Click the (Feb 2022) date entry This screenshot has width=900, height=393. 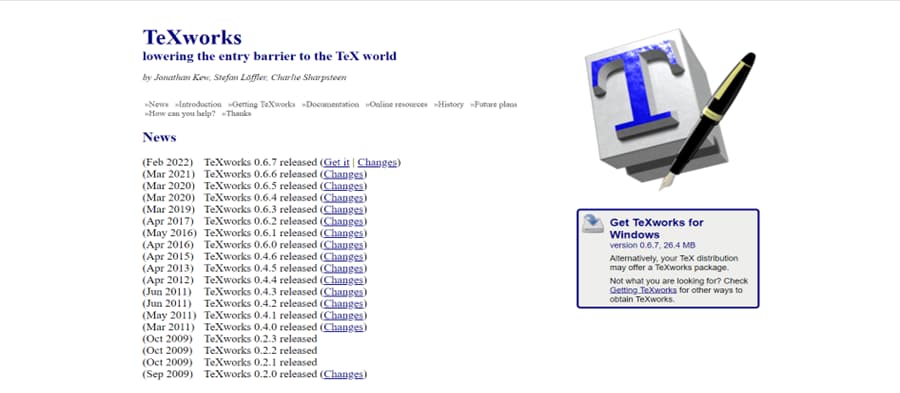click(x=168, y=162)
